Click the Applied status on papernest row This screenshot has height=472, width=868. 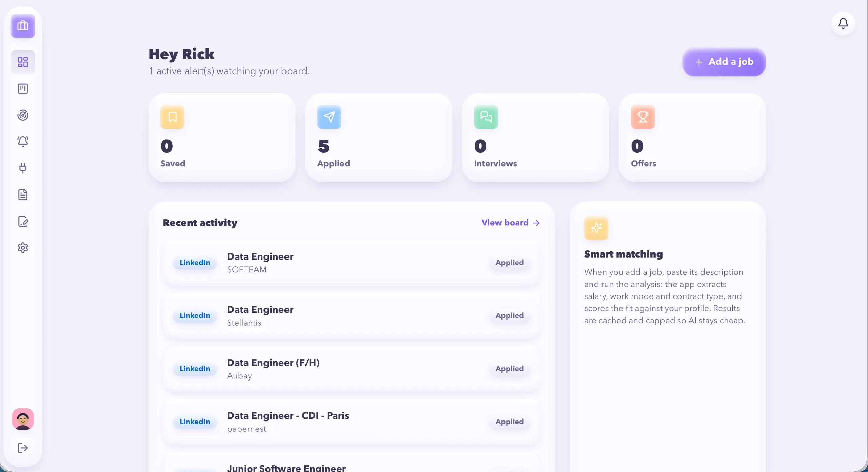tap(509, 422)
